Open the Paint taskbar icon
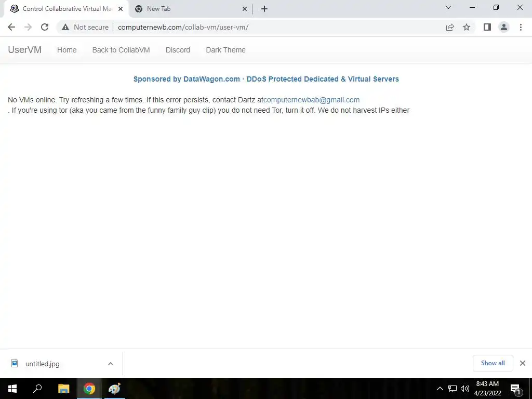 114,389
